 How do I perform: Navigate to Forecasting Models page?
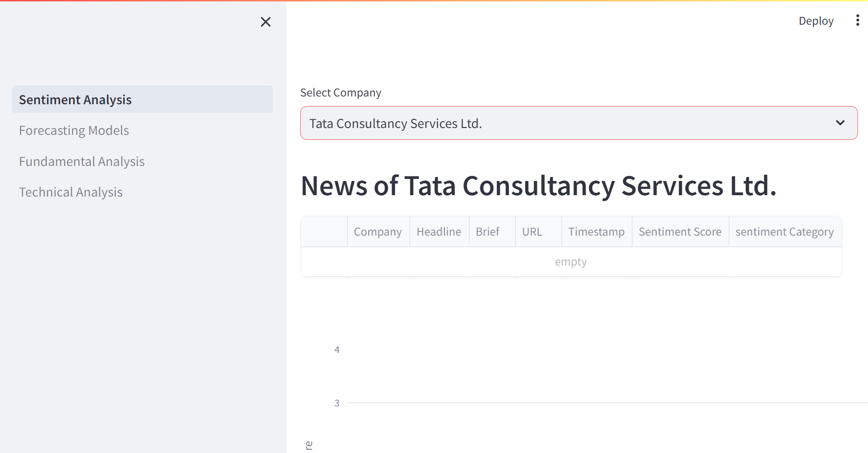tap(74, 131)
